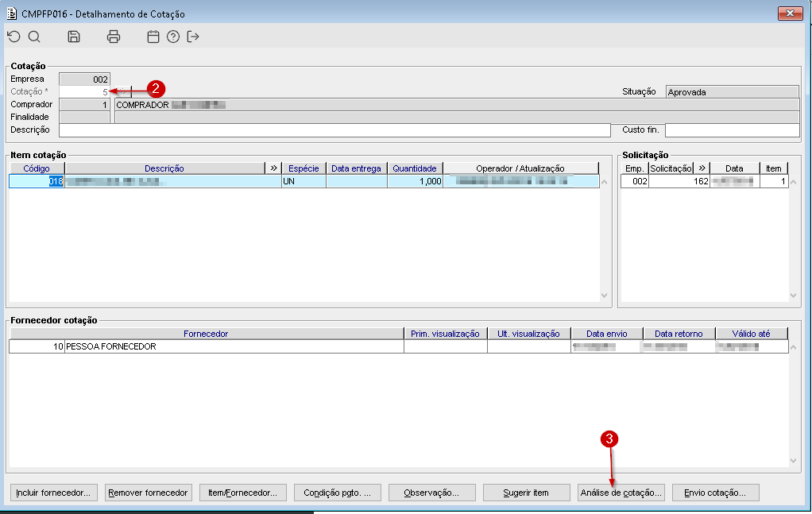Click the Observação... button
This screenshot has height=514, width=812.
pos(432,493)
